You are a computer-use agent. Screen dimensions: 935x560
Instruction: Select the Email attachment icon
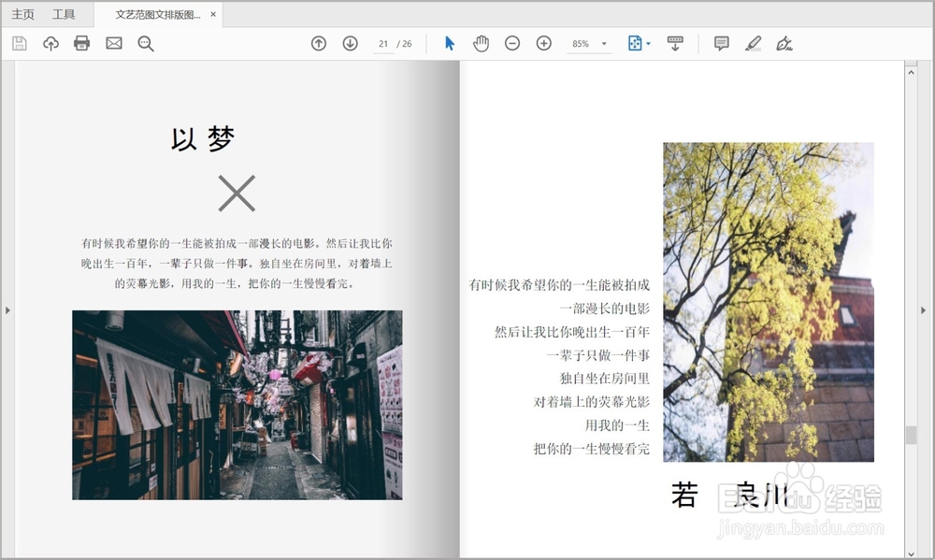point(113,43)
